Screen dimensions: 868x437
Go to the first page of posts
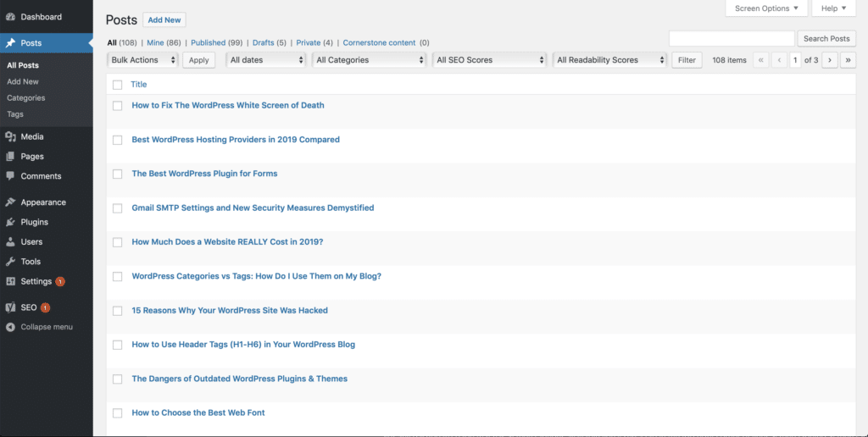point(761,60)
